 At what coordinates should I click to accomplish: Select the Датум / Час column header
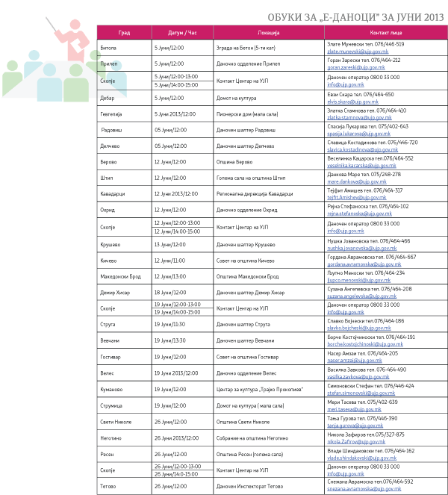click(182, 33)
